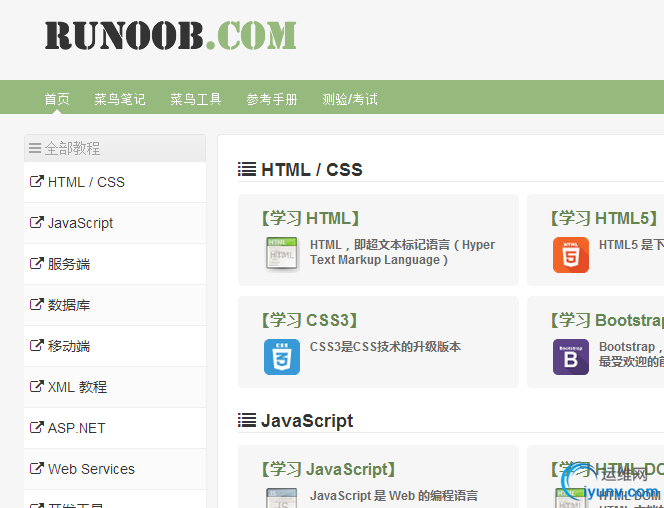Click the 全部教程 sidebar header

(x=115, y=148)
